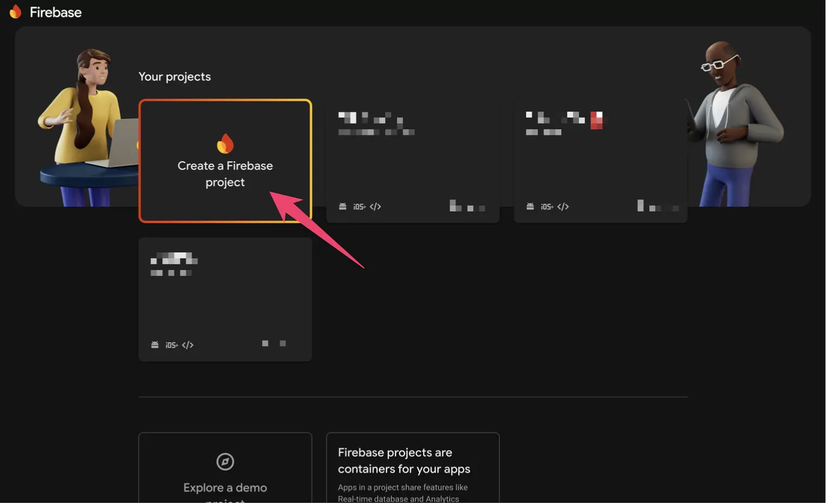Click iOS+ icon in card below Create project card

[x=172, y=345]
